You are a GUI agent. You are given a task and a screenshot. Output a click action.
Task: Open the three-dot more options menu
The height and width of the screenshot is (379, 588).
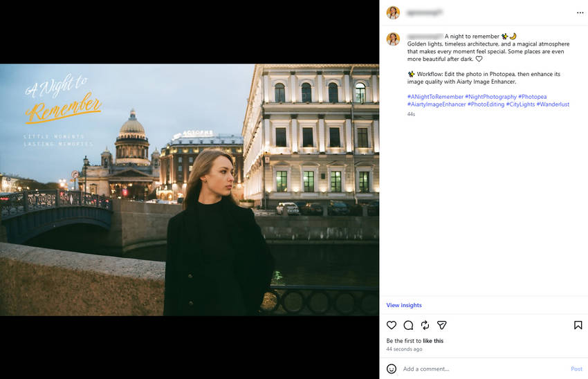(580, 12)
